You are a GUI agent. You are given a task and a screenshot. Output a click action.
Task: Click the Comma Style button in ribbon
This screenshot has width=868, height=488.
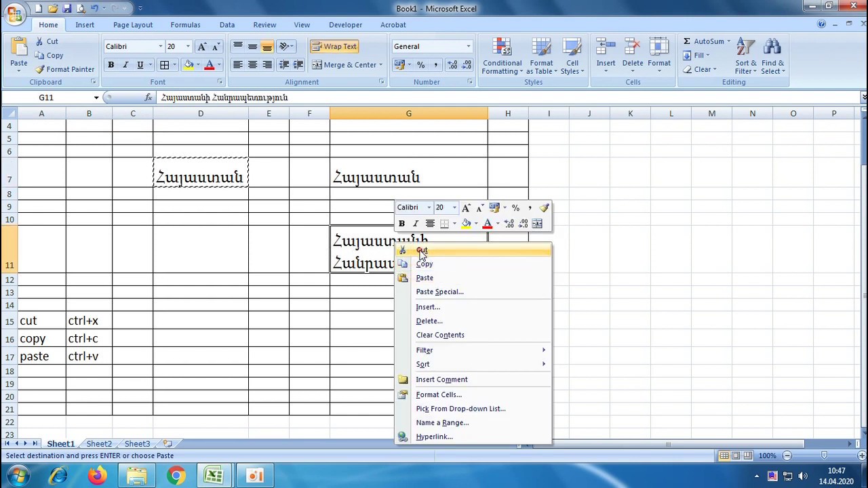435,65
